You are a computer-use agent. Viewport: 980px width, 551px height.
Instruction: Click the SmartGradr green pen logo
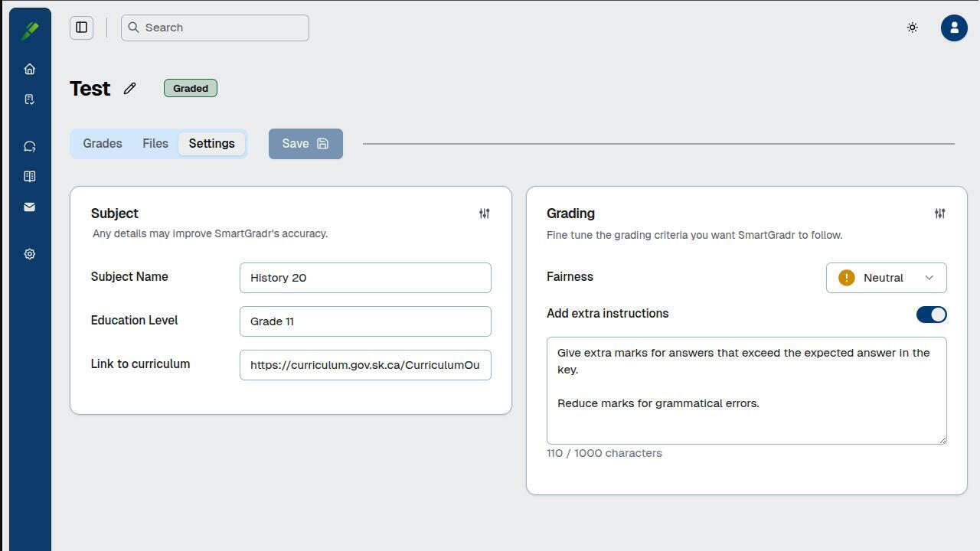point(30,31)
